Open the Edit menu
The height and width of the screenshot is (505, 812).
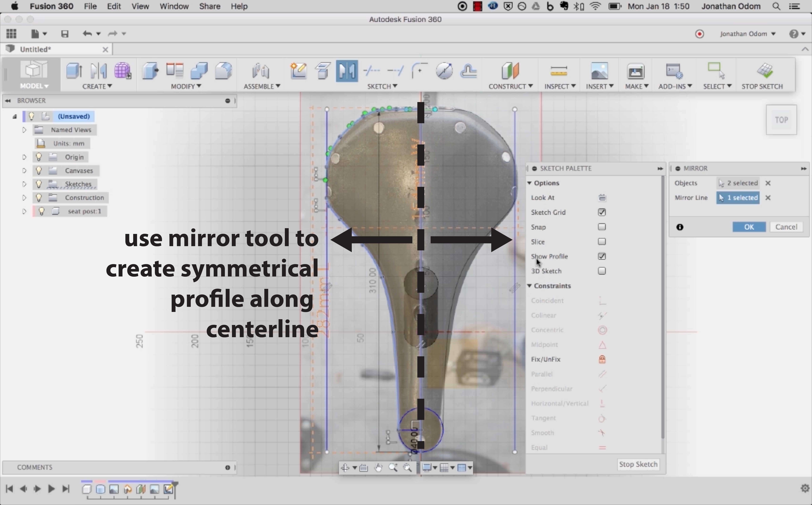pyautogui.click(x=114, y=6)
